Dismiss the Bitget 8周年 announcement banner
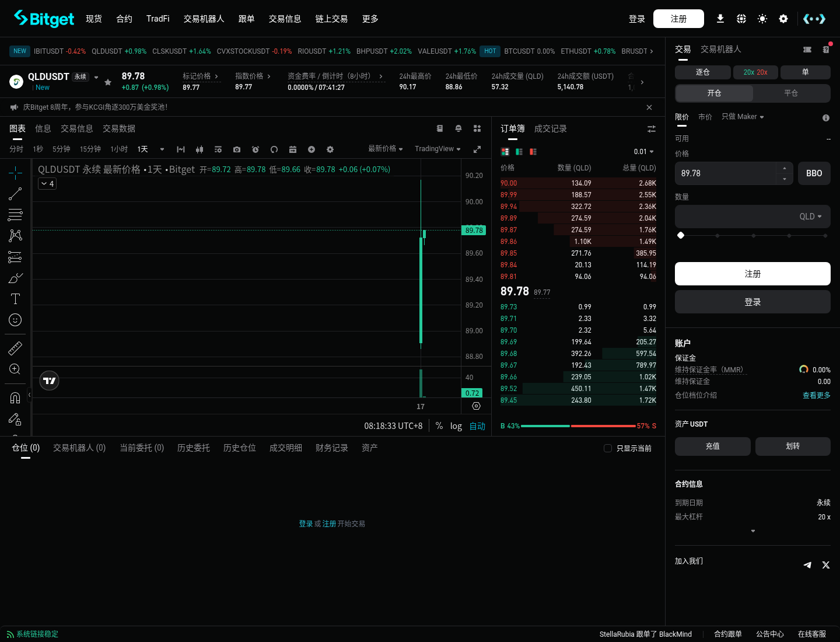This screenshot has width=840, height=642. [649, 107]
